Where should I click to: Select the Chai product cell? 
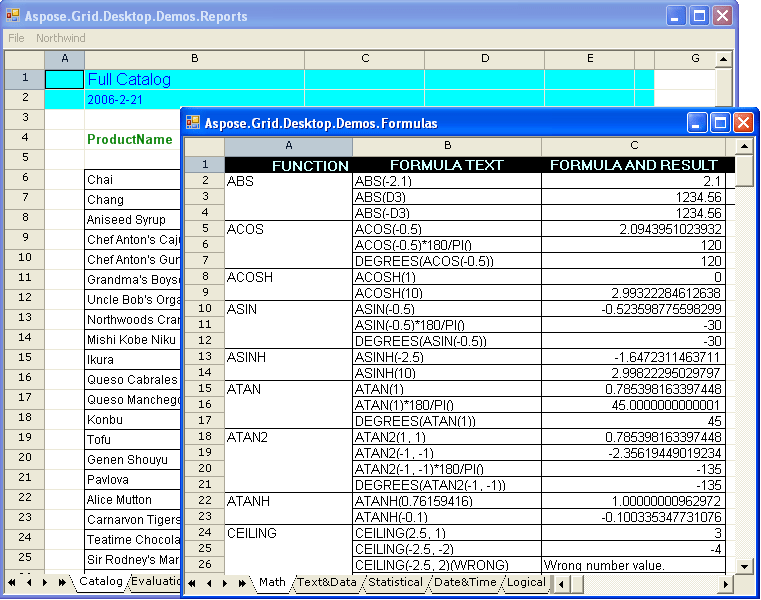coord(132,180)
